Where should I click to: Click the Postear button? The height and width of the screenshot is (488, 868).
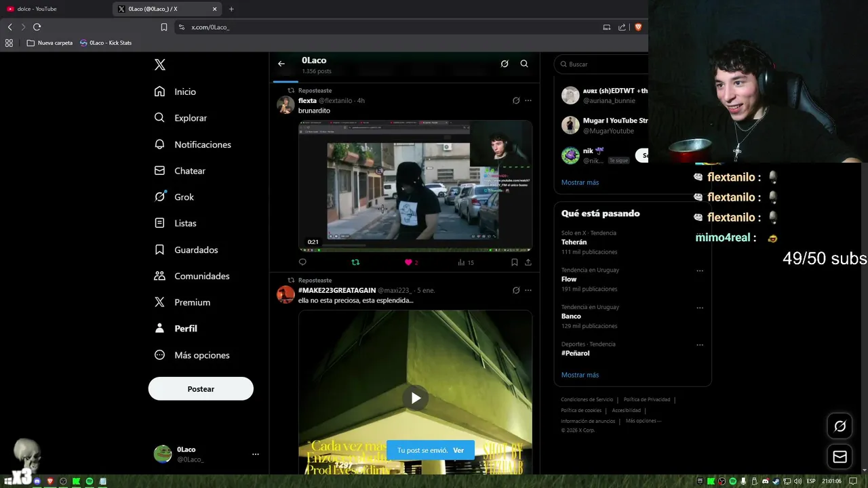click(201, 389)
